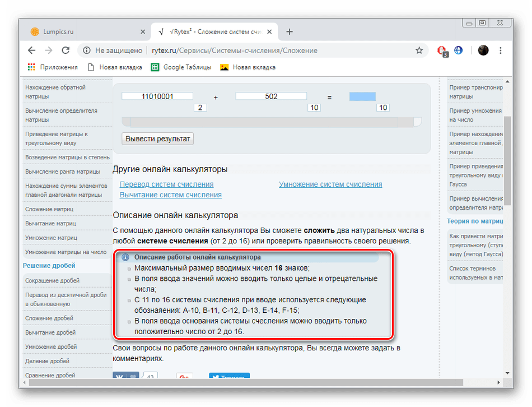Open Возведение матрицы в степень
The image size is (532, 407).
coord(68,158)
